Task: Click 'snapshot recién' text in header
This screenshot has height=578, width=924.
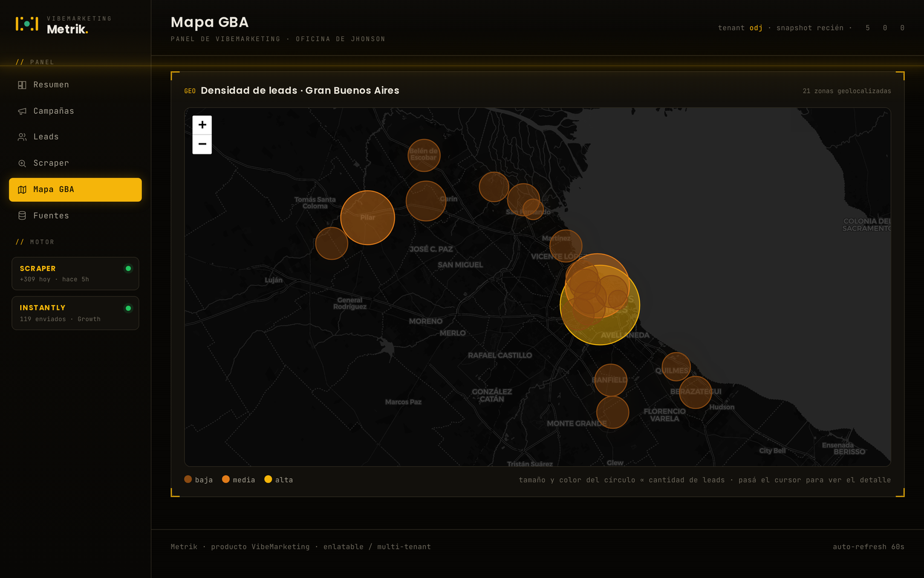Action: coord(810,28)
